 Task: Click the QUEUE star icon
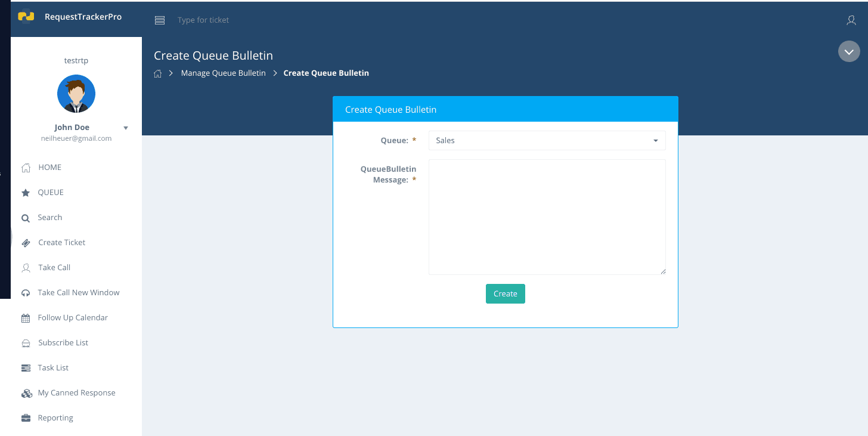[x=26, y=192]
